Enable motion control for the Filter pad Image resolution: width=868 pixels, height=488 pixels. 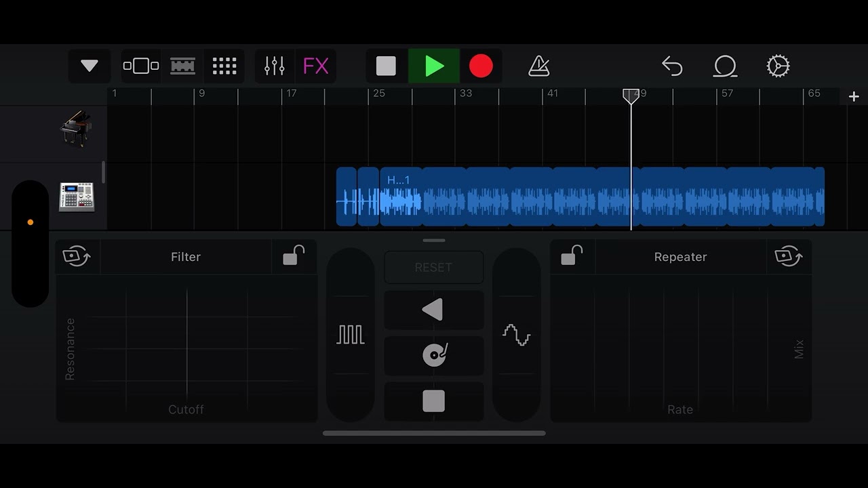pos(77,257)
